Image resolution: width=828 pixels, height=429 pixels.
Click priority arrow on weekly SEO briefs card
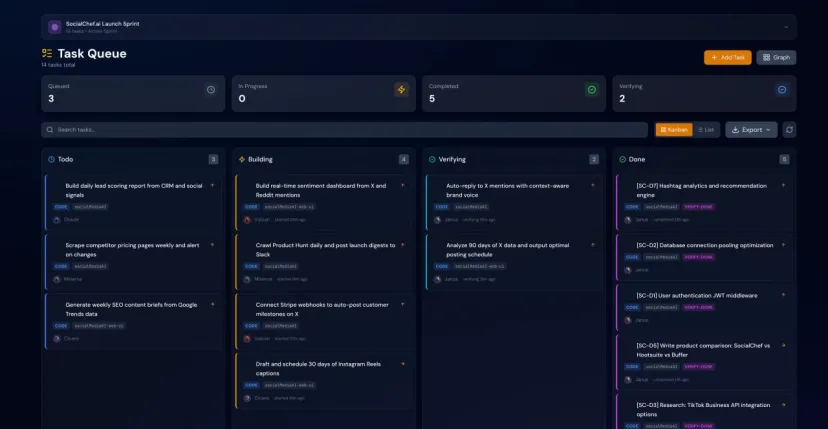pos(212,304)
